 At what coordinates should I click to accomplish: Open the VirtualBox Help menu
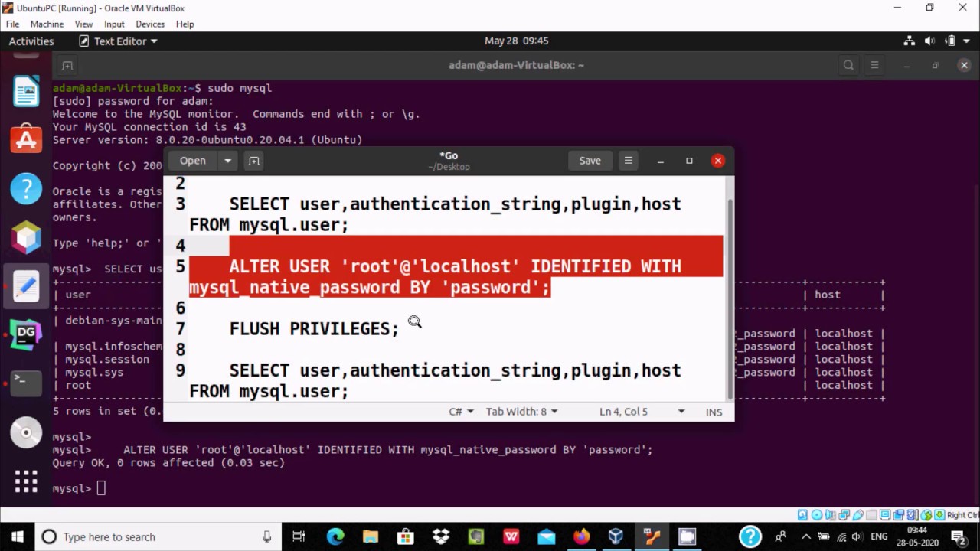pos(185,24)
